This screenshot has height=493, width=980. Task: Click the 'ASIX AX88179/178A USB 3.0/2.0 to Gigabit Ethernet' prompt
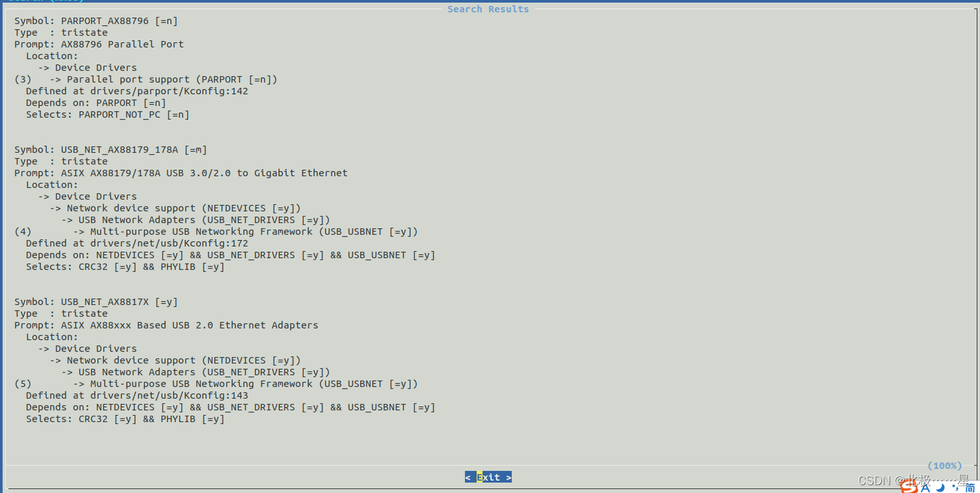pyautogui.click(x=204, y=173)
